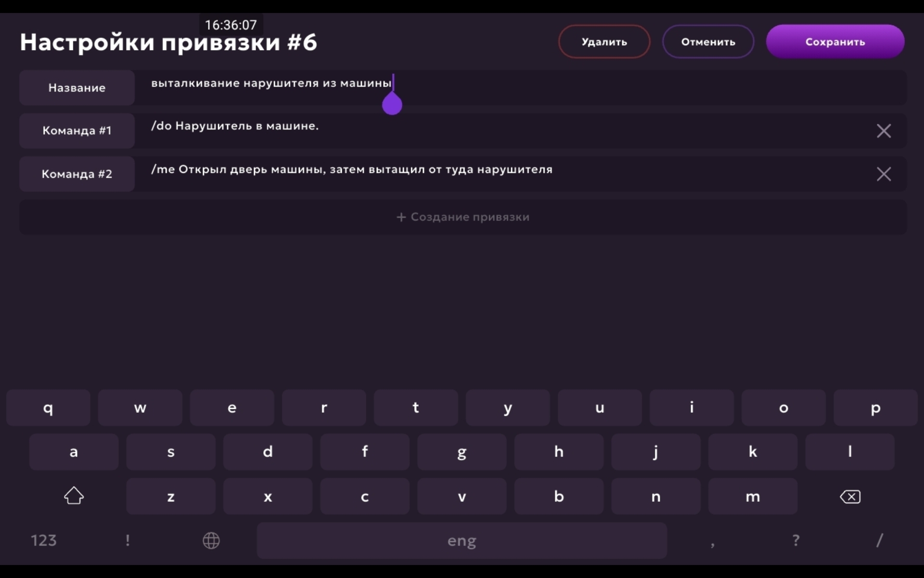Tap the purple text cursor handle
Viewport: 924px width, 578px height.
coord(392,104)
